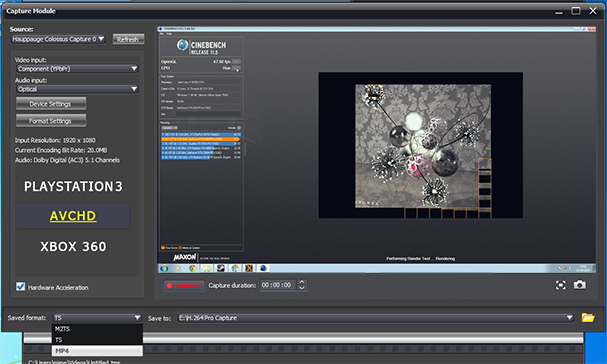
Task: Take a snapshot with the camera icon
Action: point(580,285)
